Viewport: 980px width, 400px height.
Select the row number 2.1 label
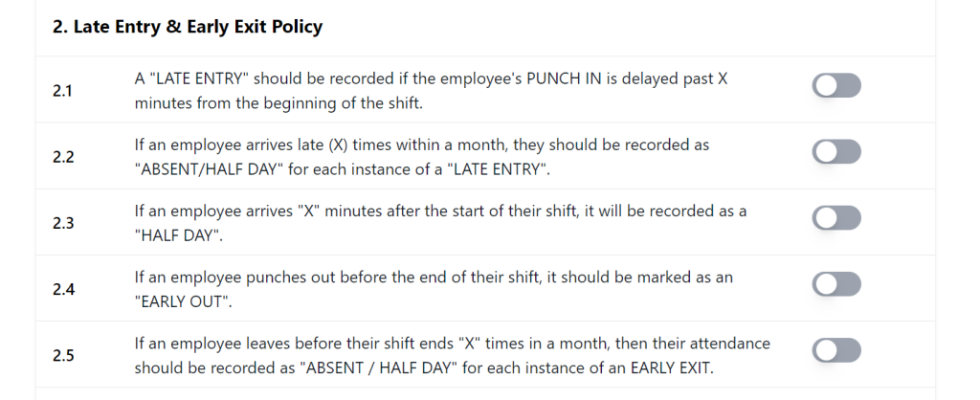click(x=63, y=91)
